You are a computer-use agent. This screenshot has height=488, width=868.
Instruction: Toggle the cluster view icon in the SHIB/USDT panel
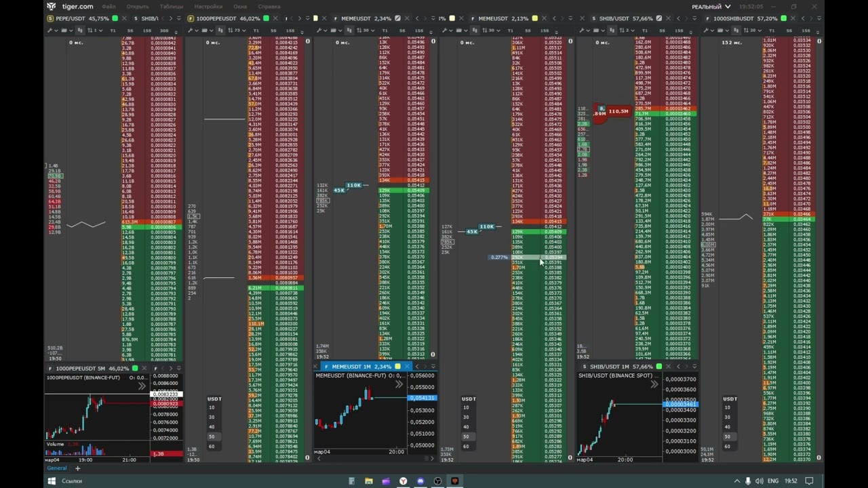[612, 30]
